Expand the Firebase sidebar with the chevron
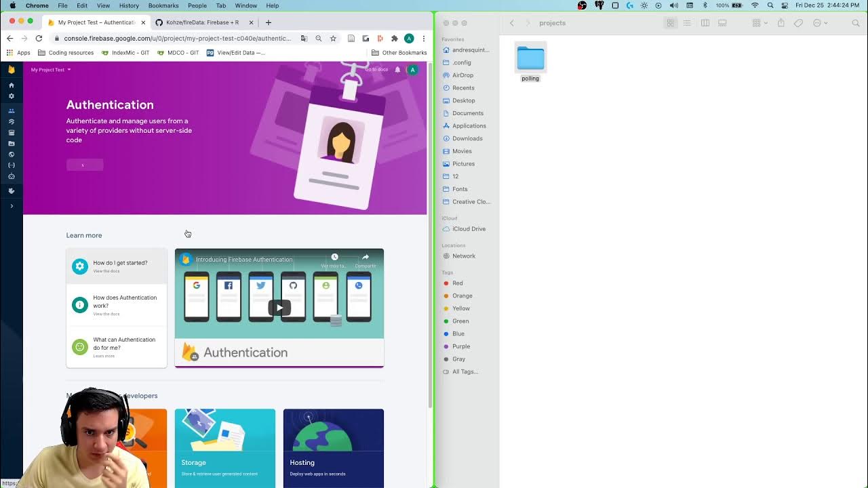 (x=12, y=206)
